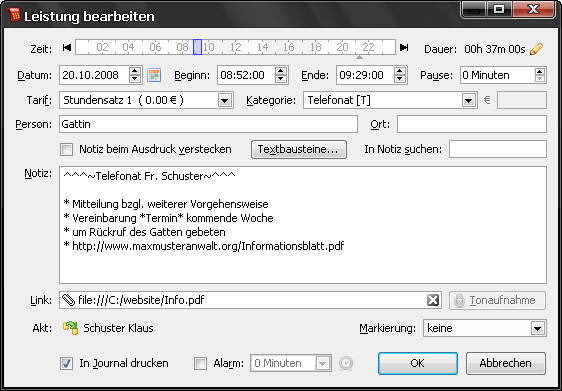Click the Link path field
This screenshot has width=562, height=391.
tap(250, 300)
